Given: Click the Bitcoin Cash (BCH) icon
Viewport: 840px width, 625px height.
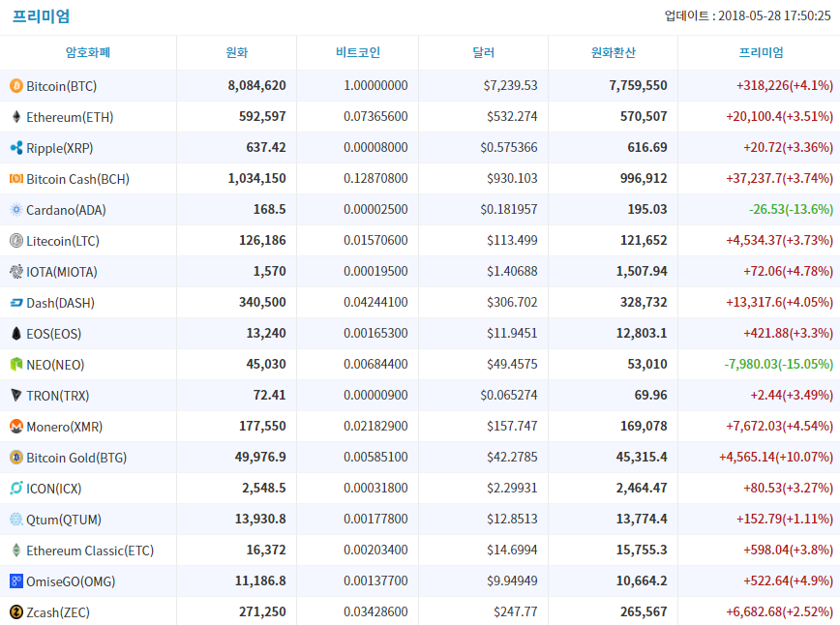Looking at the screenshot, I should point(16,178).
